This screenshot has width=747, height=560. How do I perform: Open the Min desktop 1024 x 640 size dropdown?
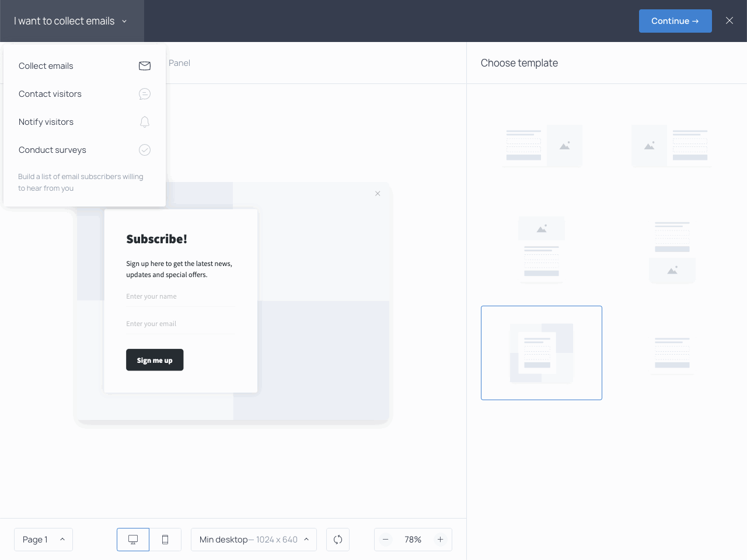point(253,540)
